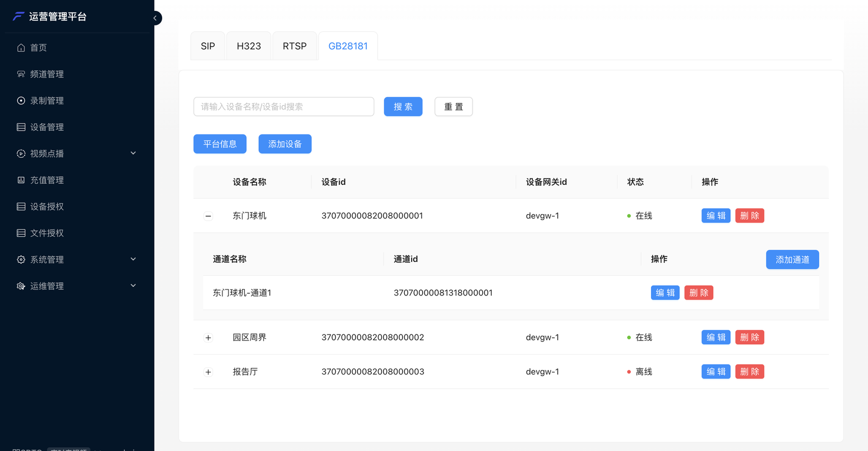Delete the 园区周界 device

tap(750, 337)
